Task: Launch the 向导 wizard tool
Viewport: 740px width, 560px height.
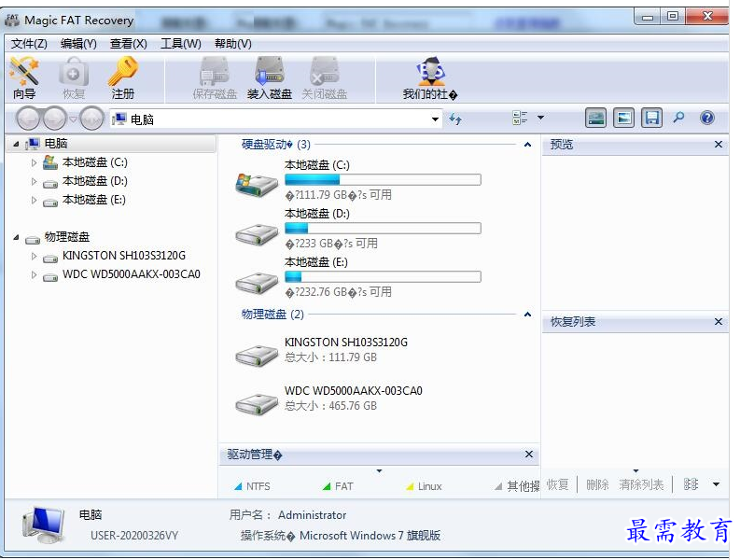Action: click(24, 77)
